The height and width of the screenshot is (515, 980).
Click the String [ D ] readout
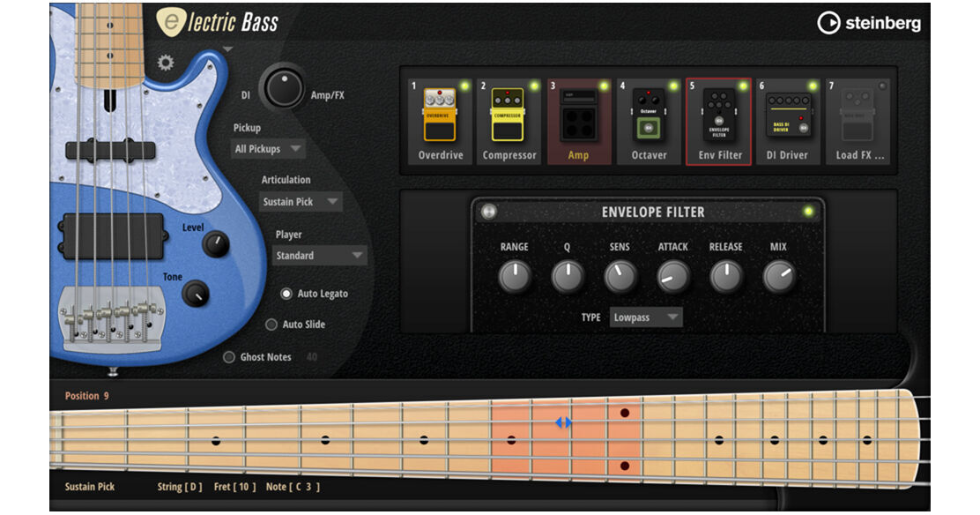[180, 486]
